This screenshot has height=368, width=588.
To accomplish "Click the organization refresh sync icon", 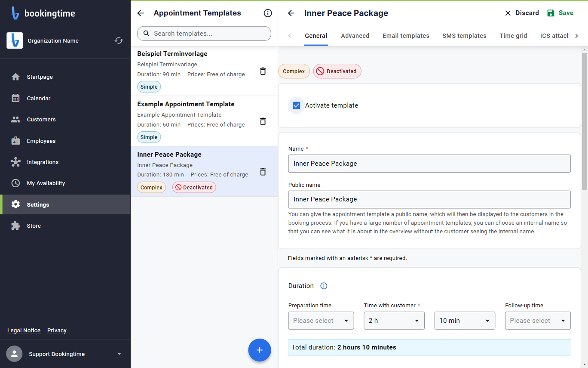I will [x=119, y=40].
